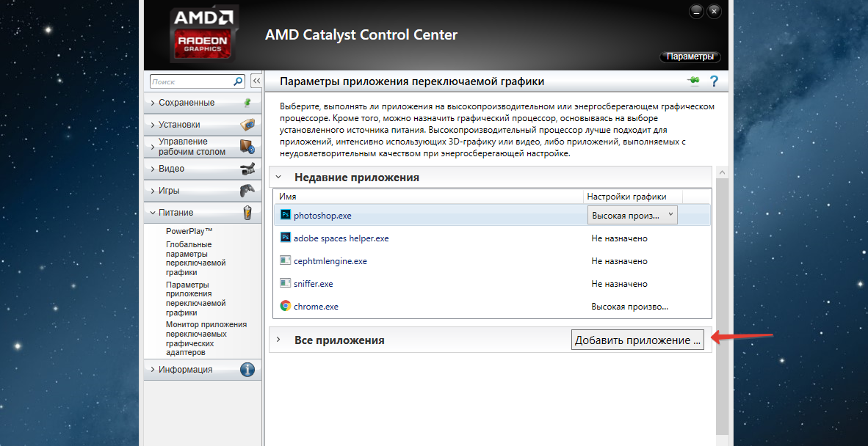Minimize the Catalyst Control Center window
Image resolution: width=868 pixels, height=446 pixels.
pos(697,10)
